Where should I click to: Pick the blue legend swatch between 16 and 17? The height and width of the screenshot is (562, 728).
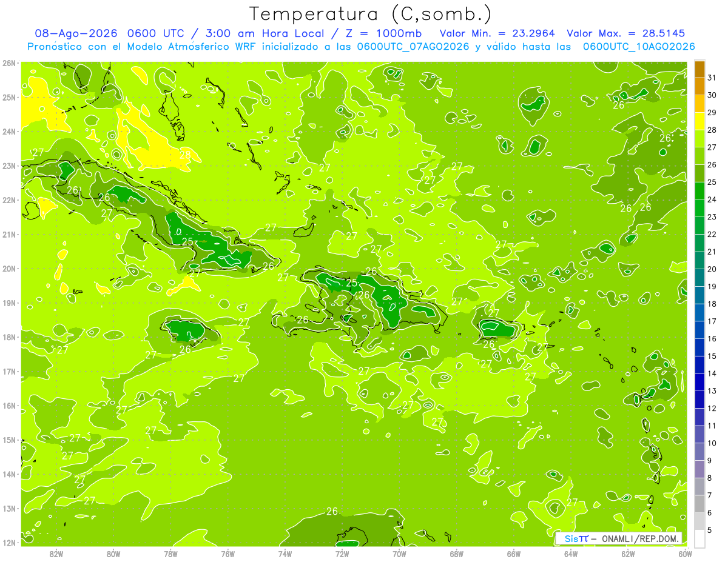pyautogui.click(x=699, y=330)
